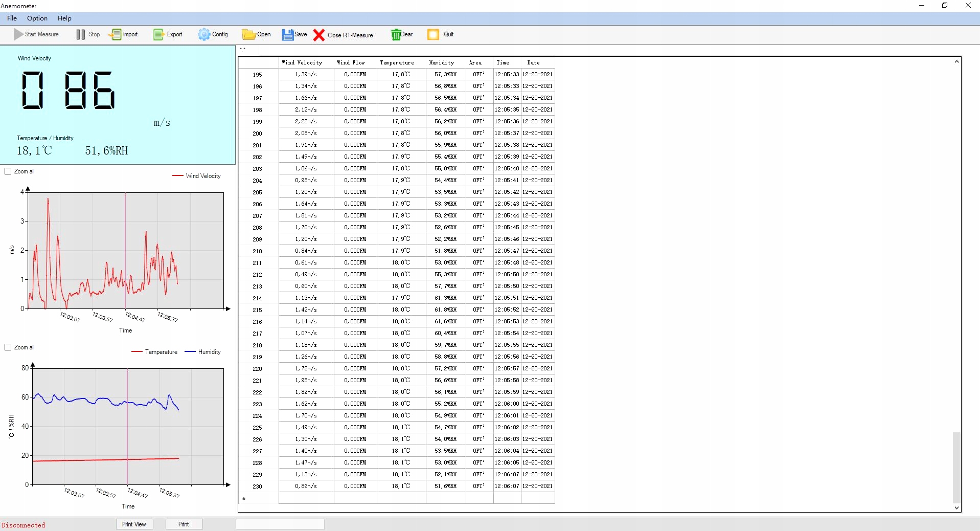
Task: Click the Config toolbar label
Action: tap(220, 34)
